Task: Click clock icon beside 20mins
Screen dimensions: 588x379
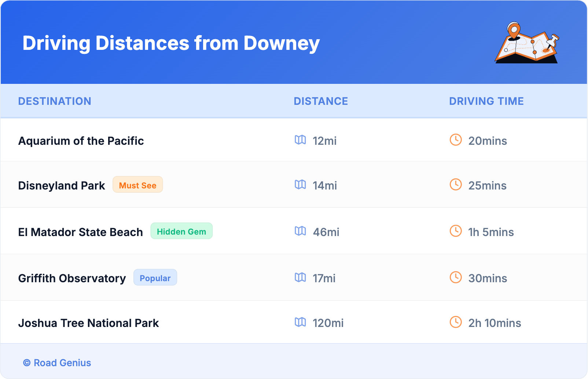Action: [x=456, y=140]
